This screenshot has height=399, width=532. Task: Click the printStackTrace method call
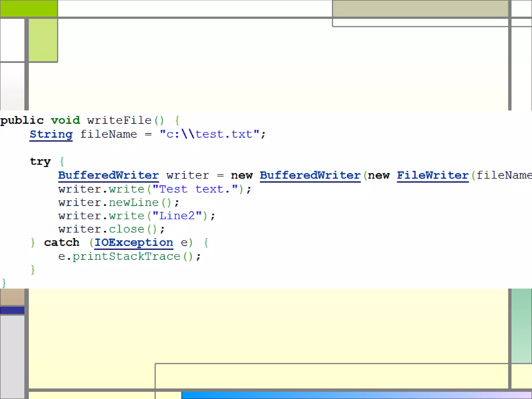point(126,257)
